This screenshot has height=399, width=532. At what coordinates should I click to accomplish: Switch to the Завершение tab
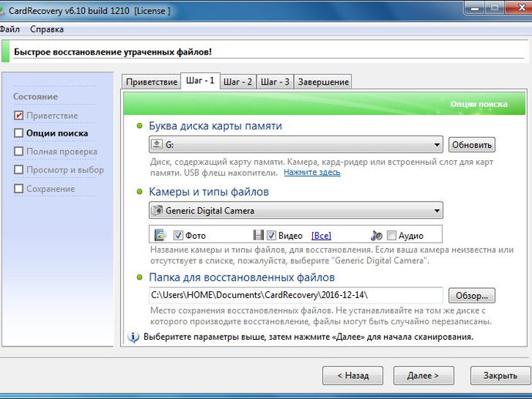(x=323, y=82)
